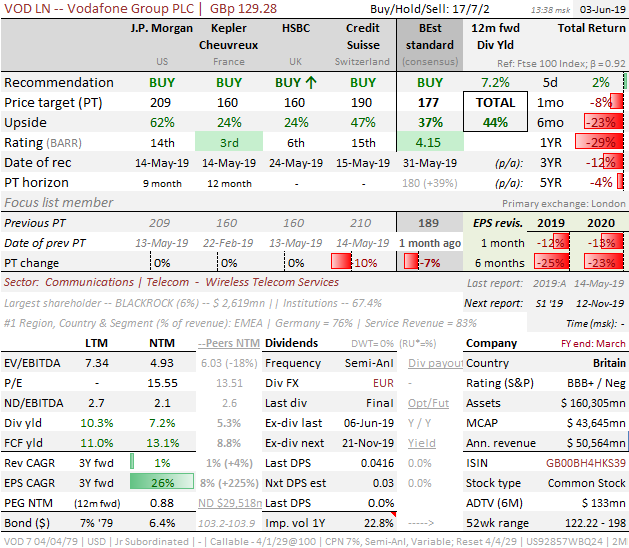Click the ND $29,518mn link

tap(230, 503)
